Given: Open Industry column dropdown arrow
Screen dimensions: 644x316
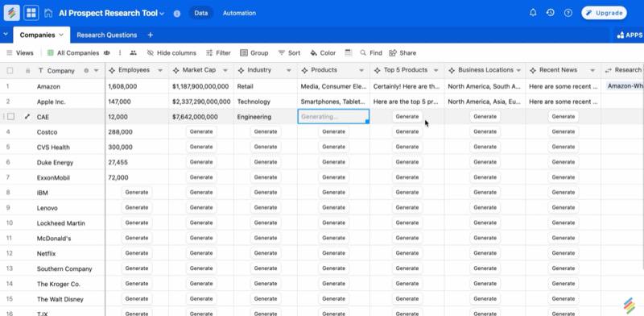Looking at the screenshot, I should pyautogui.click(x=289, y=71).
